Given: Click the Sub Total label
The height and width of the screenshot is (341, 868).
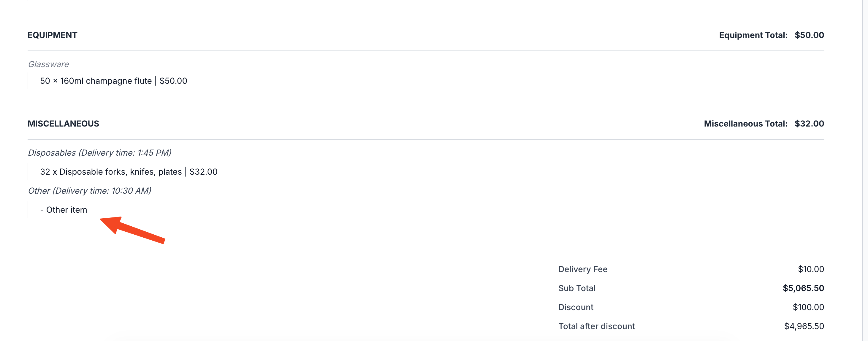Looking at the screenshot, I should (576, 288).
